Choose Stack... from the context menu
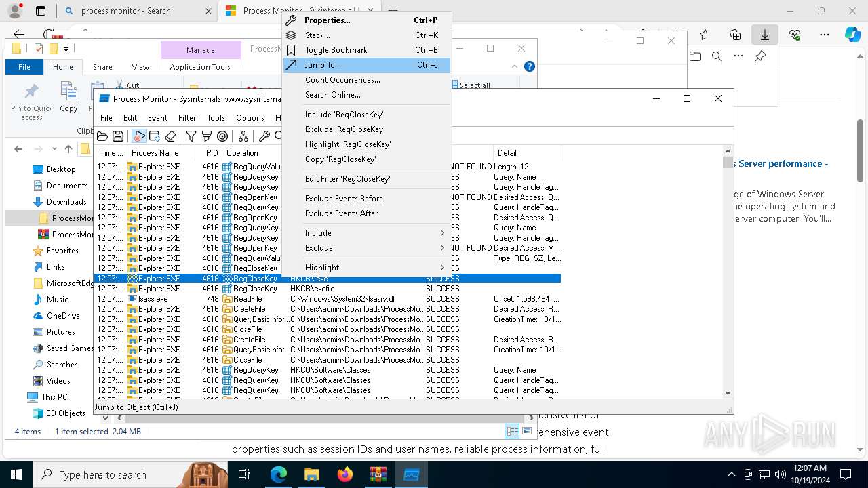 (x=367, y=35)
